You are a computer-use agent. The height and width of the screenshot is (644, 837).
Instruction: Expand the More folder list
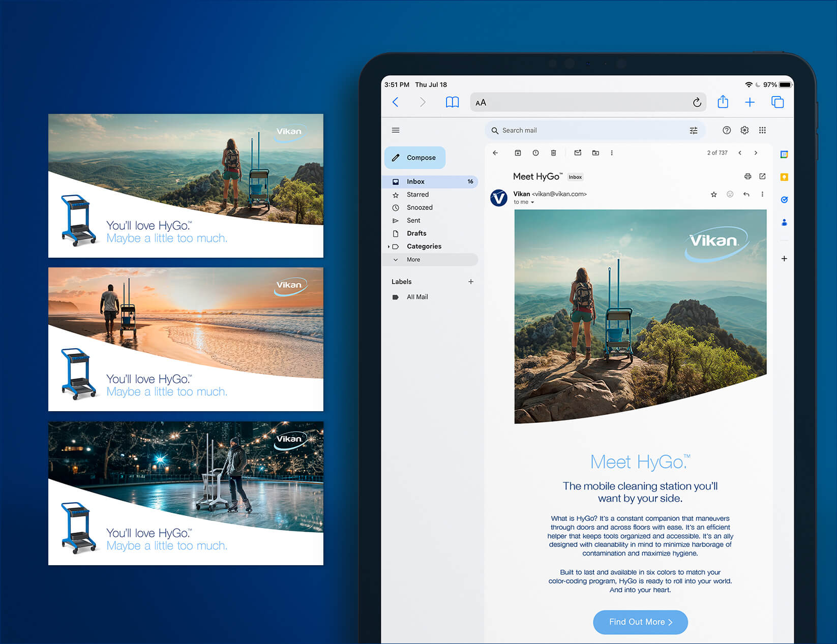(430, 260)
